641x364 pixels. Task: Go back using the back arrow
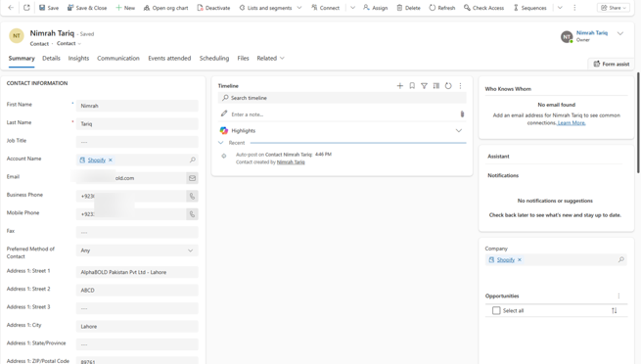tap(11, 8)
